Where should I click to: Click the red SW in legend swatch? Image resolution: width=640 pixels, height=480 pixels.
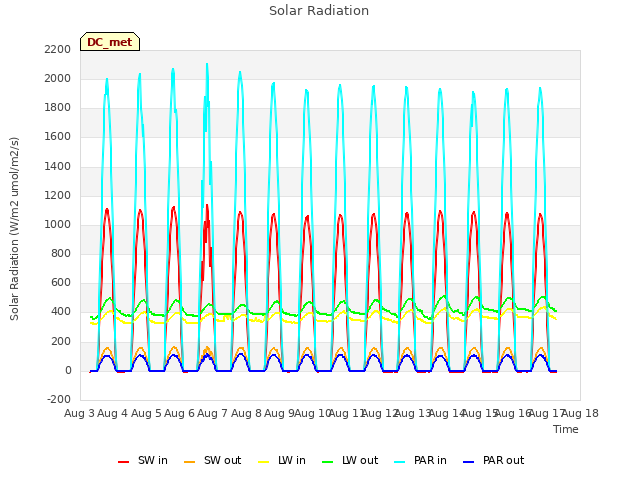pos(123,462)
